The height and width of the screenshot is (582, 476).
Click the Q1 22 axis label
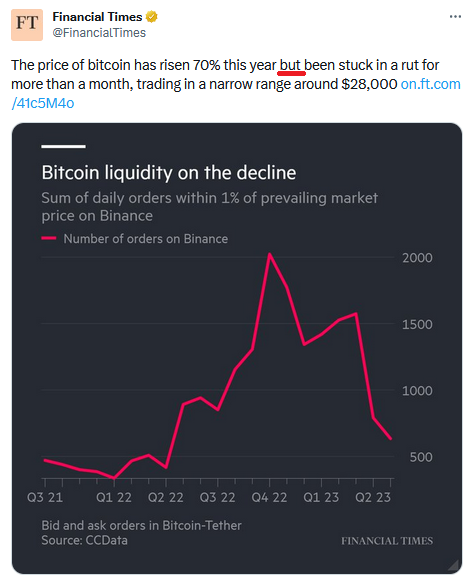114,497
